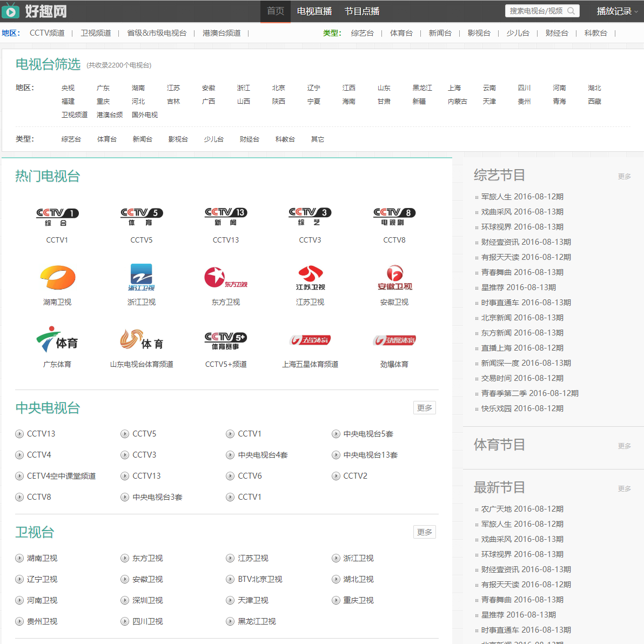This screenshot has height=644, width=644.
Task: Click play icon beside 中央电视台5套
Action: pyautogui.click(x=336, y=434)
